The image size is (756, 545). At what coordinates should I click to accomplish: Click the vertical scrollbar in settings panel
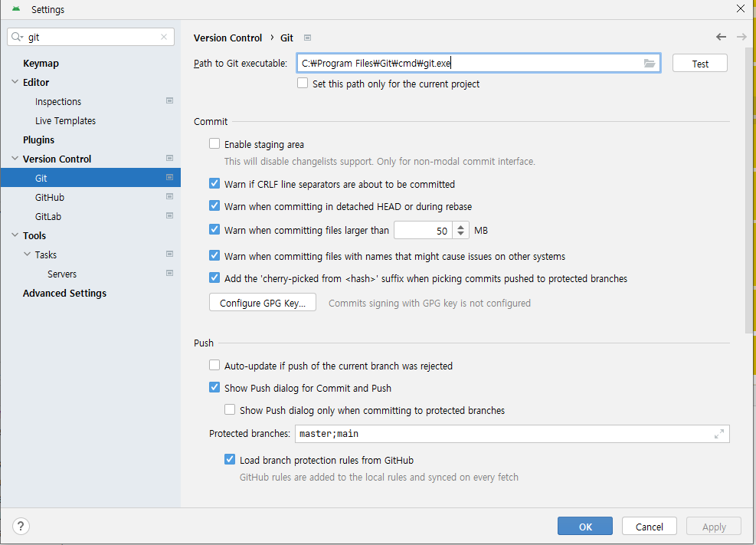coord(750,191)
